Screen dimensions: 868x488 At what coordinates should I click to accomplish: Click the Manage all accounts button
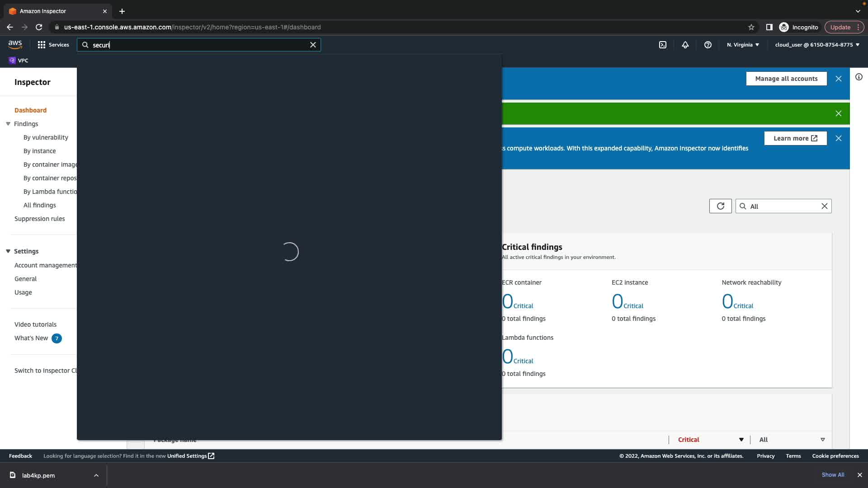tap(786, 79)
